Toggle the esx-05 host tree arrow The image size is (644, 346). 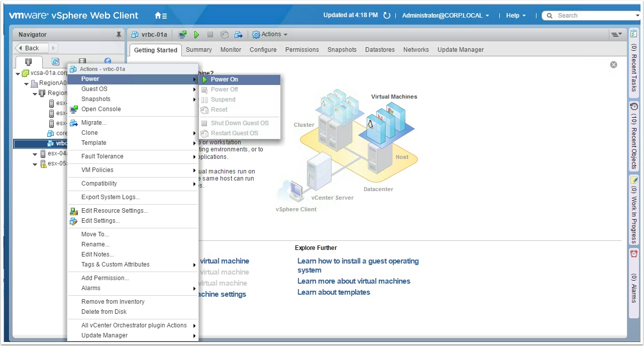[35, 164]
